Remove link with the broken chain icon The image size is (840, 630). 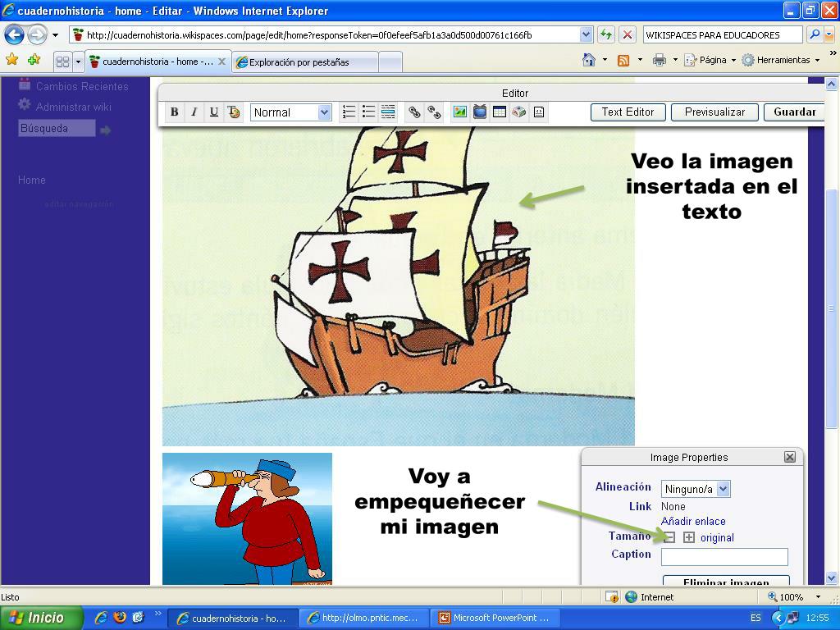pyautogui.click(x=434, y=112)
